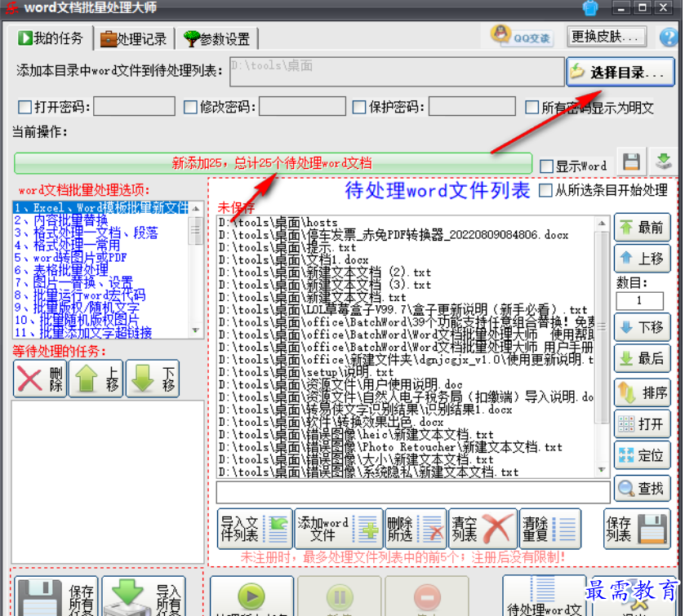Image resolution: width=685 pixels, height=616 pixels.
Task: Select option 1、Excel、Word模板批量新文件
Action: (x=101, y=207)
